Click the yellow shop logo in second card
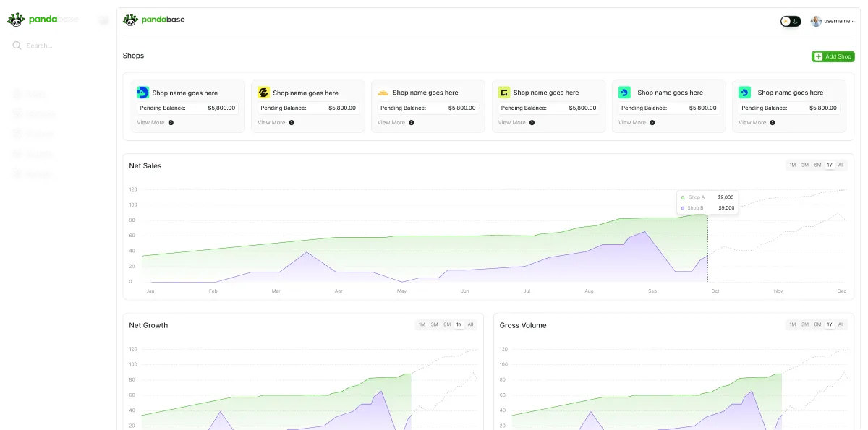 tap(263, 93)
